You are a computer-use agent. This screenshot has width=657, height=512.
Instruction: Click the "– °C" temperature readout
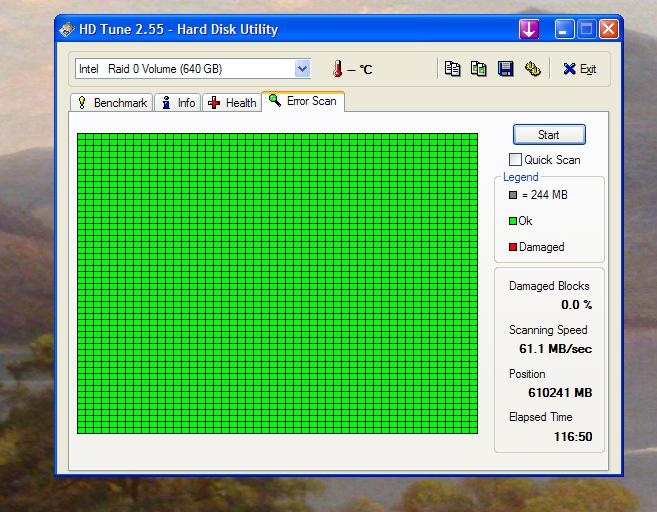tap(360, 69)
